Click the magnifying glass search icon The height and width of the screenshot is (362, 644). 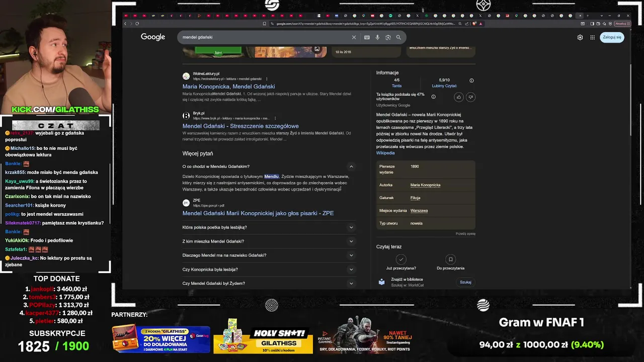[398, 37]
